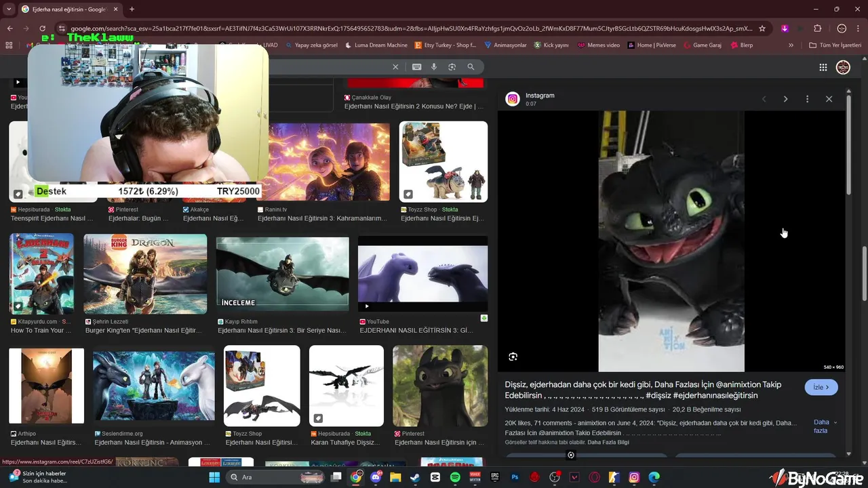The height and width of the screenshot is (488, 868).
Task: Open Toyzz Shop dinosaur toy thumbnail
Action: click(443, 161)
